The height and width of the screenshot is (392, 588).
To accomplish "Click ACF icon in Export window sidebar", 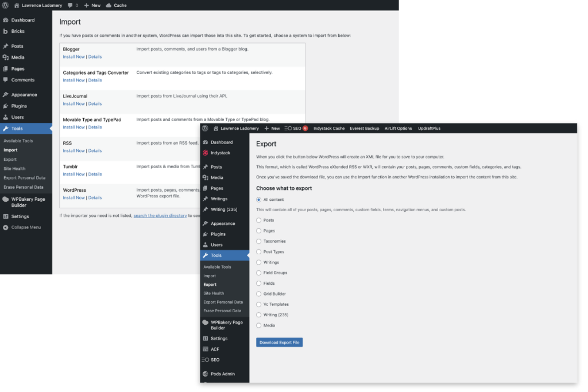I will 206,349.
